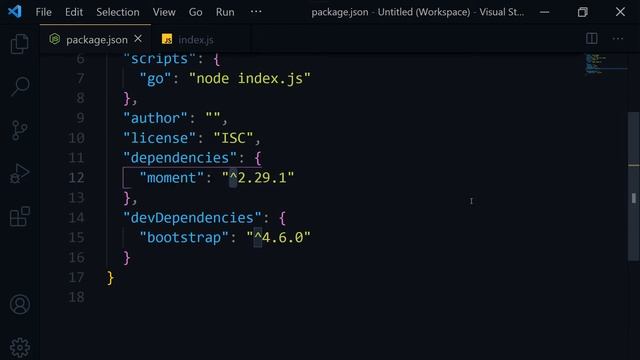The image size is (640, 360).
Task: Click line number 15 in gutter
Action: coord(76,238)
